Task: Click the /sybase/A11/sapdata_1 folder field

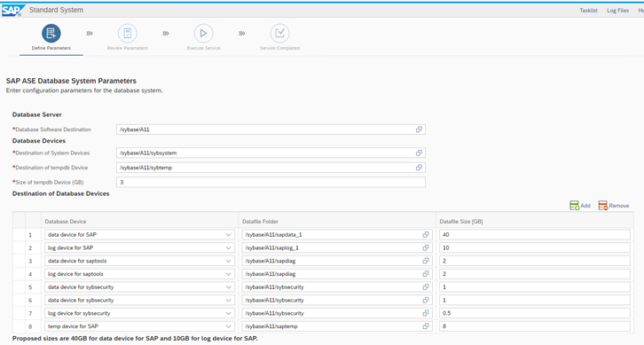Action: (337, 234)
